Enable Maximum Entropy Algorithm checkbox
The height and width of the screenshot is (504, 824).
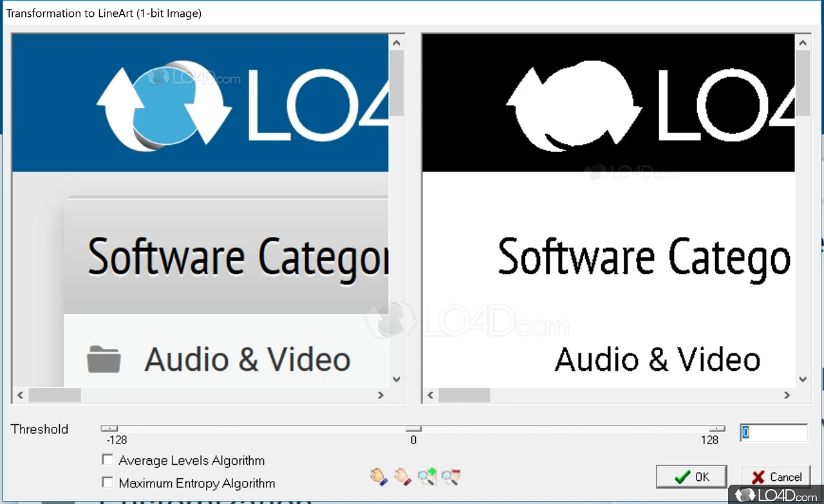(108, 482)
